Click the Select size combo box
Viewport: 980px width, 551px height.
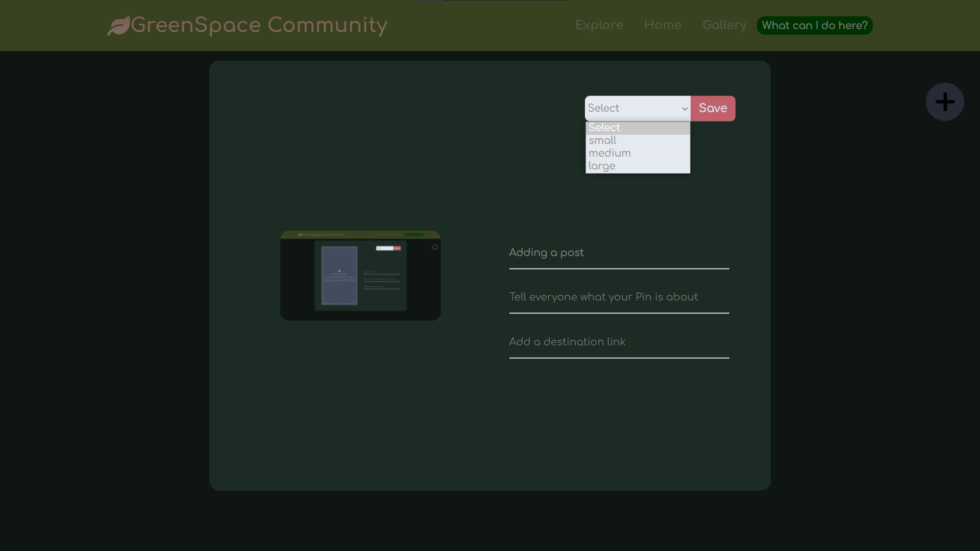click(633, 109)
